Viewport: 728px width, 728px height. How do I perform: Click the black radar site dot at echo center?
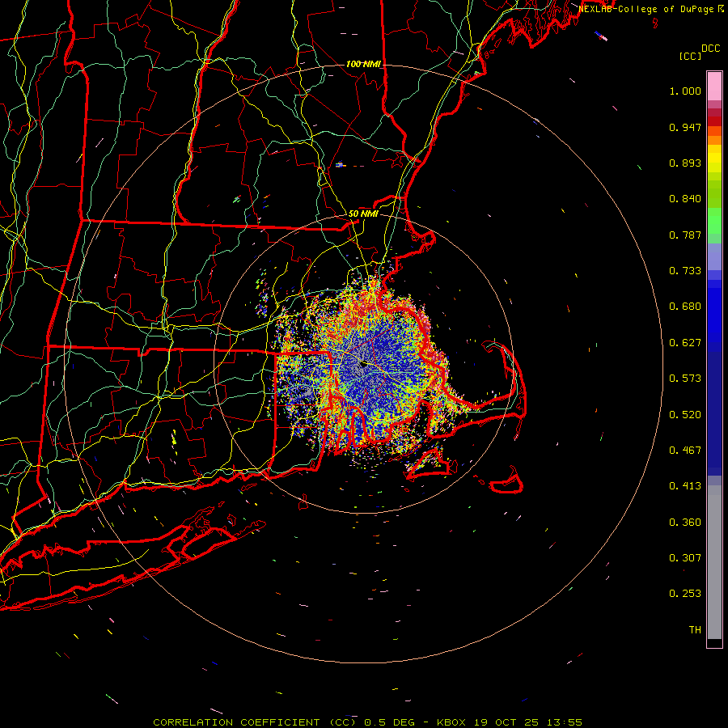(x=364, y=365)
